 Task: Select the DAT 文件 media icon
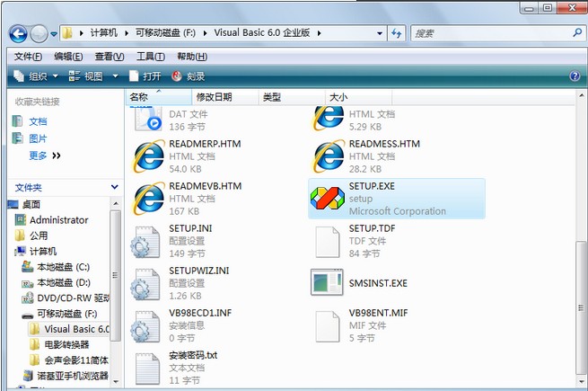pos(148,119)
